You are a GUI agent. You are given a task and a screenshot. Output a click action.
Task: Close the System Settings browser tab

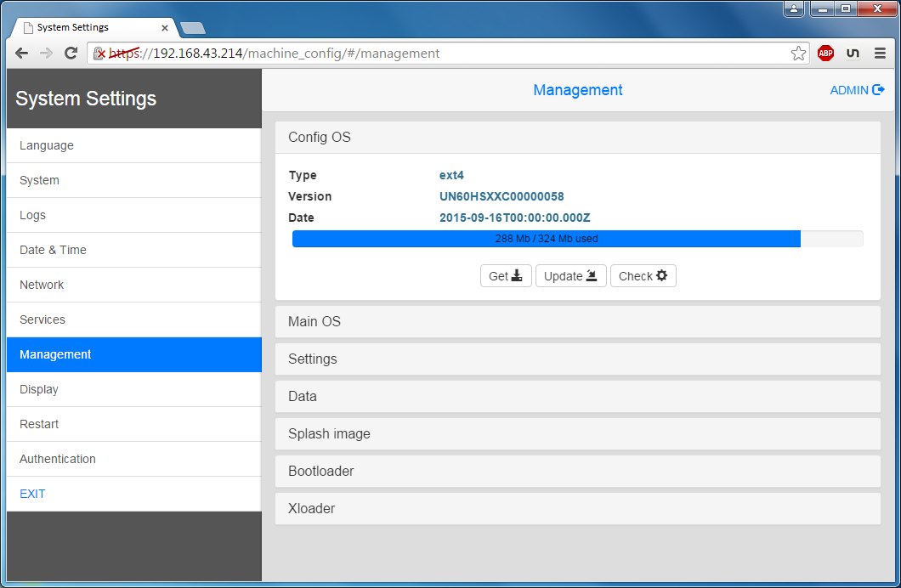coord(165,27)
